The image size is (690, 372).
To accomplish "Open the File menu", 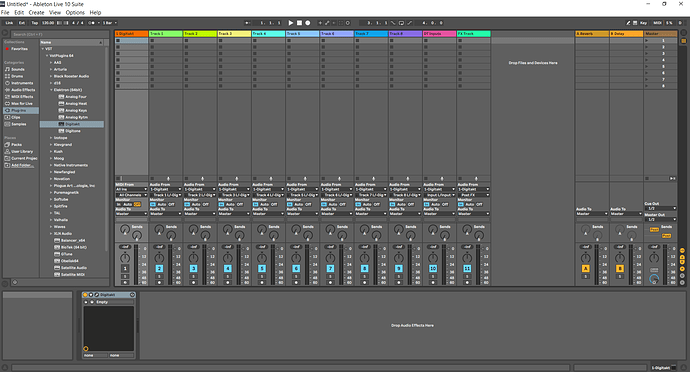I will 5,12.
